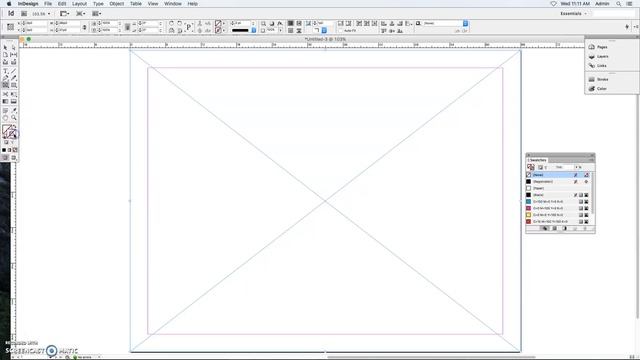This screenshot has height=360, width=640.
Task: Select the Line tool
Action: click(13, 71)
